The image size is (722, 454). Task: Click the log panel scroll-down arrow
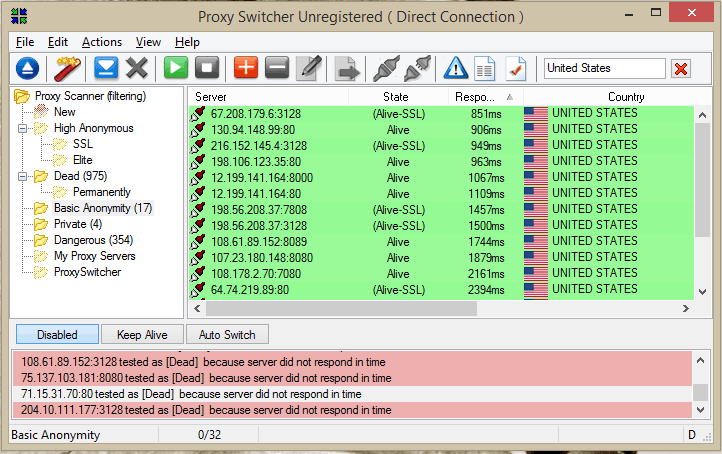click(x=700, y=410)
